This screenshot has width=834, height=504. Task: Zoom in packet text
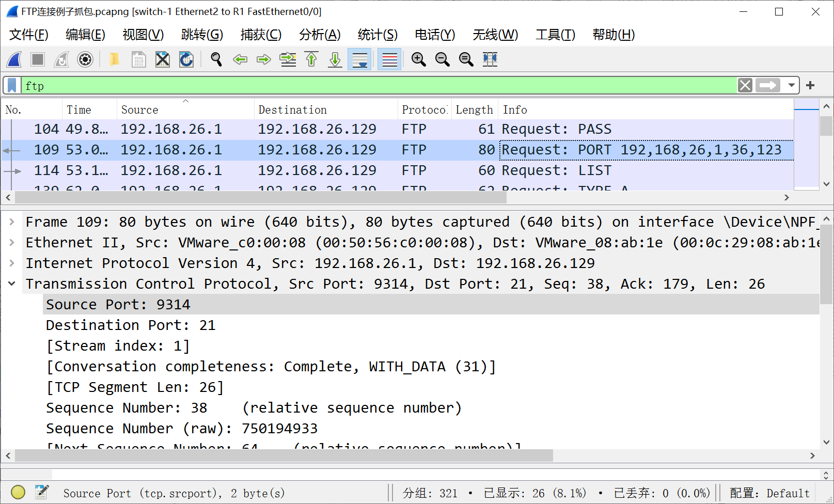point(419,59)
